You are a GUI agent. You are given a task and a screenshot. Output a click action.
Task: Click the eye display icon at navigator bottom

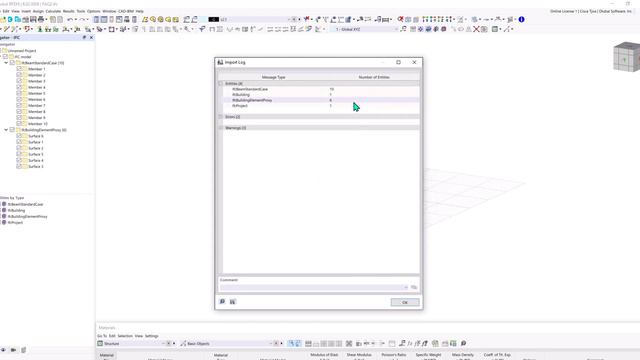pos(3,350)
